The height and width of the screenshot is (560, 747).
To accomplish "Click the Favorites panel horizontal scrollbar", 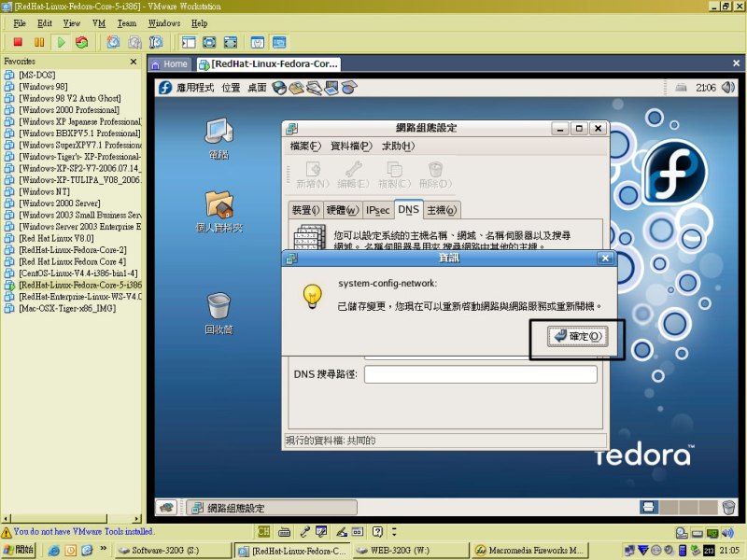I will click(x=72, y=518).
